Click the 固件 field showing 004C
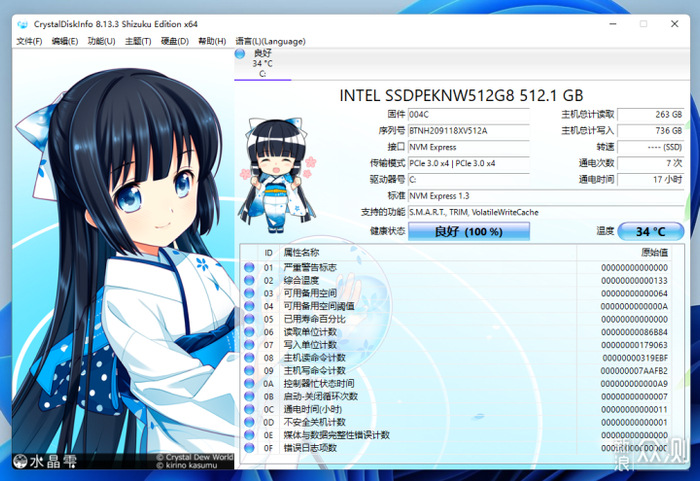700x481 pixels. [x=469, y=115]
